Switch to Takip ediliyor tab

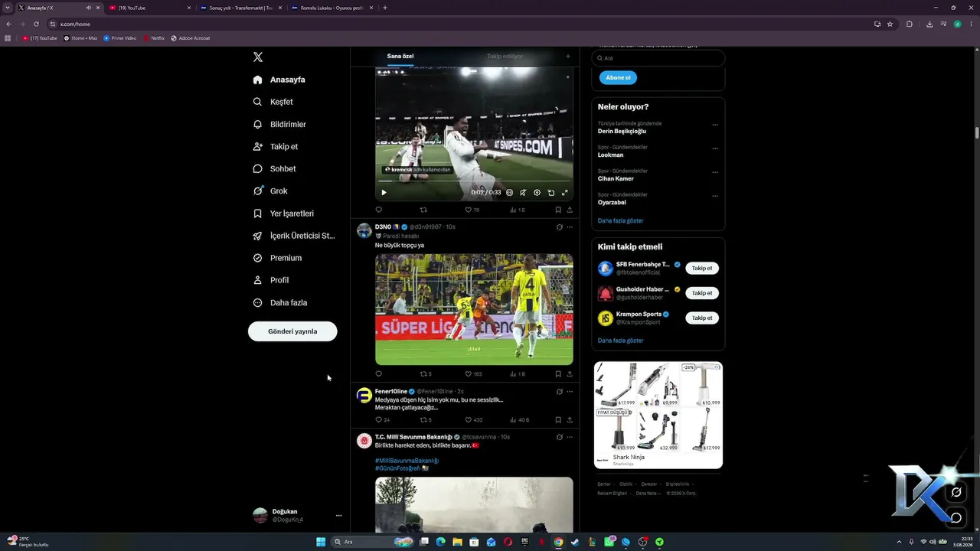[x=505, y=57]
